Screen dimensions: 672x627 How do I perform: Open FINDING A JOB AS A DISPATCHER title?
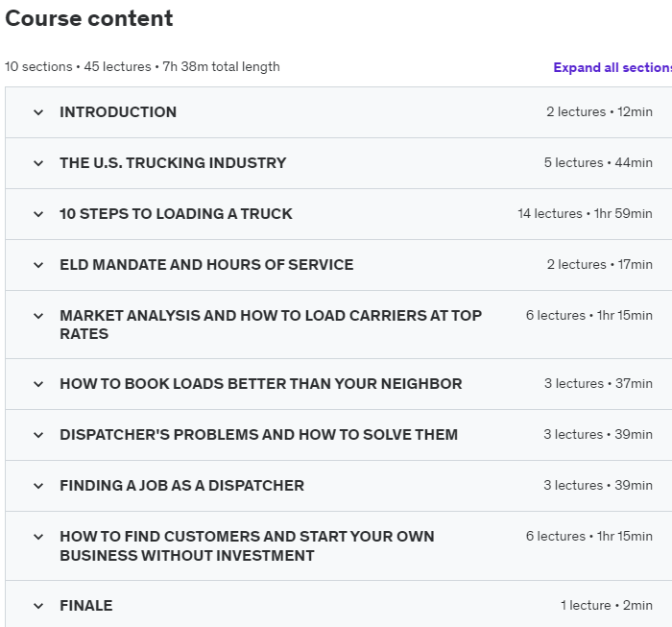[x=181, y=485]
